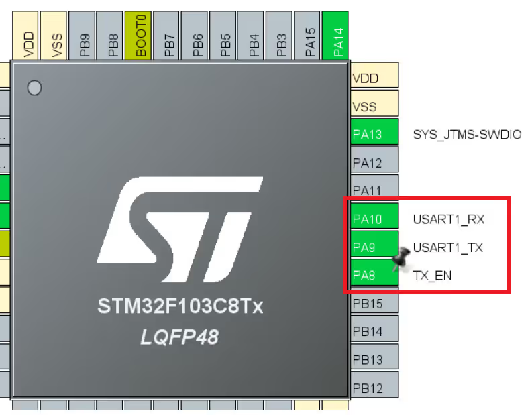The image size is (532, 415).
Task: Click pin PB13
Action: point(374,357)
